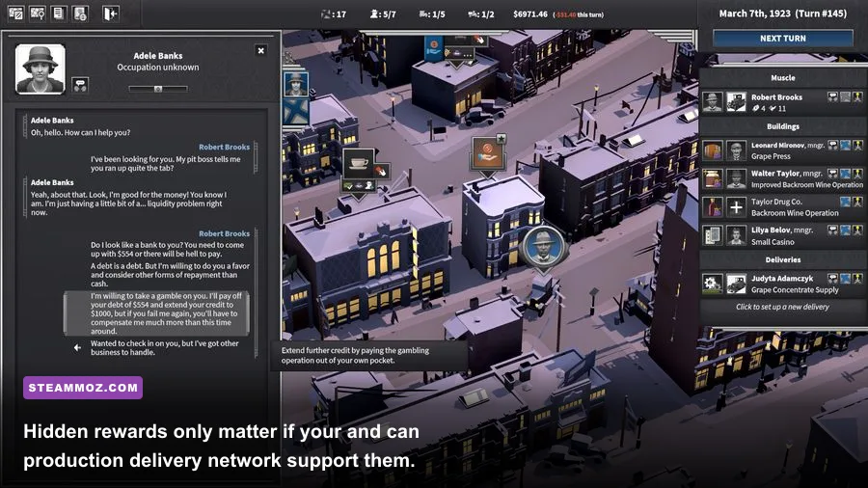Click the exit door icon in top toolbar
The image size is (868, 488).
point(111,14)
